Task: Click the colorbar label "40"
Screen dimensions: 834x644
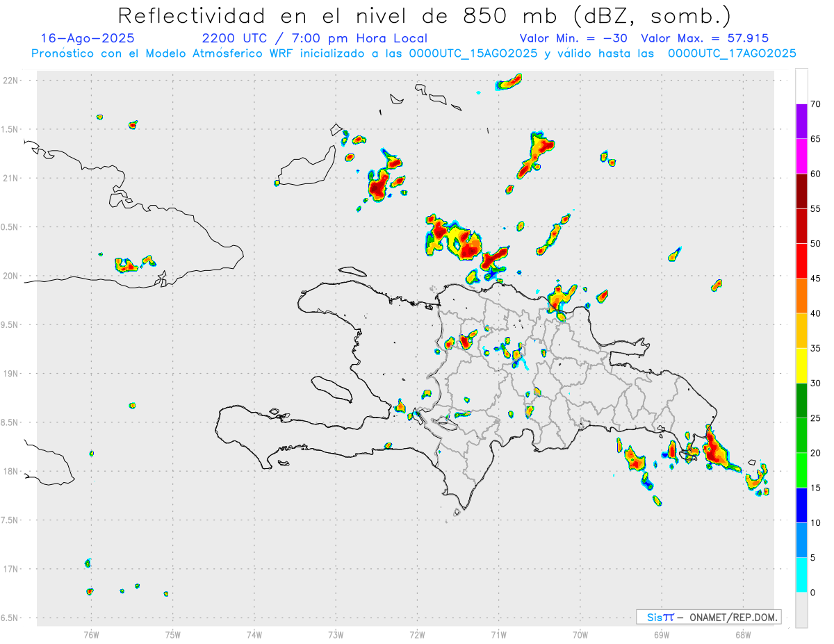Action: 816,313
